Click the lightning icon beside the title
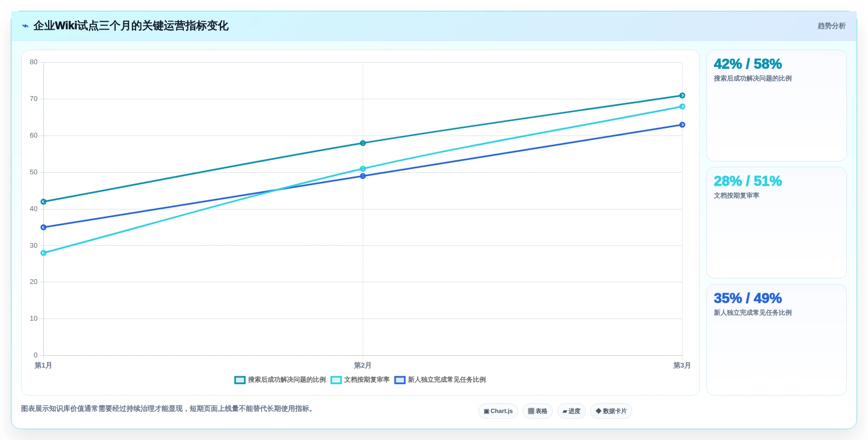The image size is (868, 440). [x=25, y=26]
